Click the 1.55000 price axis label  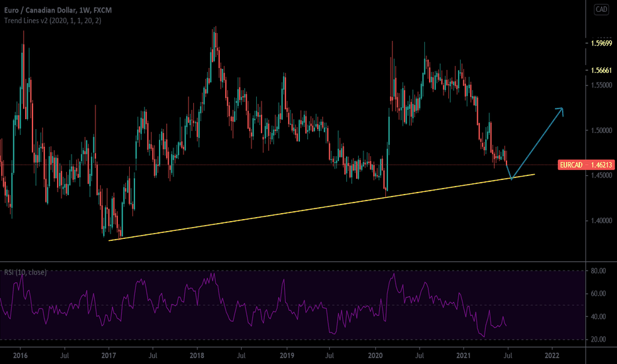pos(601,85)
